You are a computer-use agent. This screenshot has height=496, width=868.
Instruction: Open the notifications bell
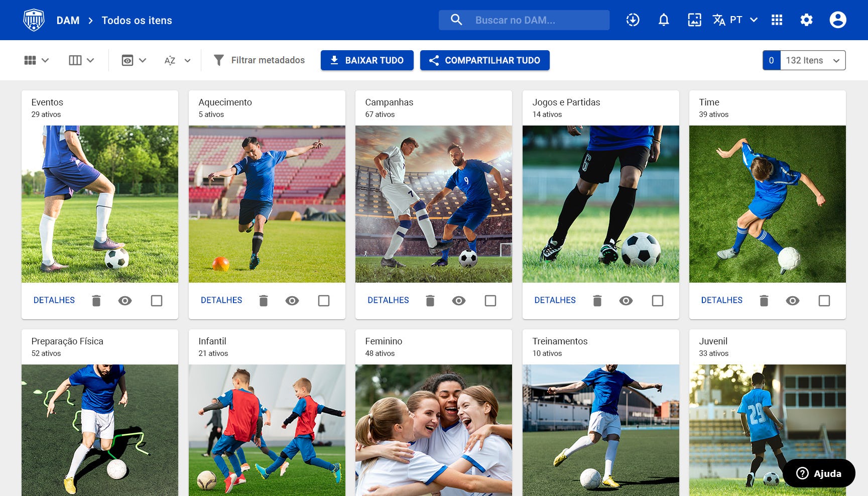click(664, 20)
